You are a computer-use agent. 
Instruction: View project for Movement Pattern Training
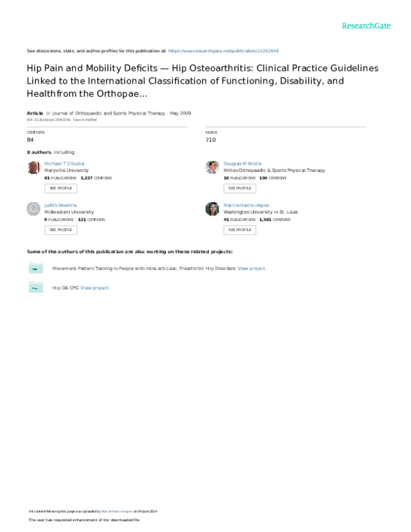pyautogui.click(x=251, y=269)
